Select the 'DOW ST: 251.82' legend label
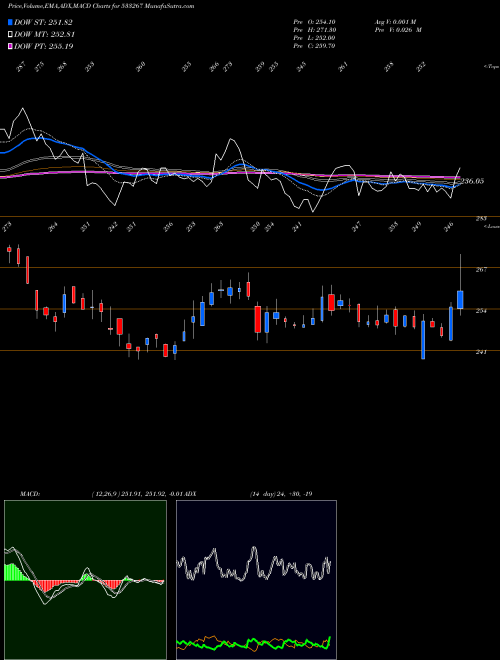The image size is (500, 660). [43, 22]
